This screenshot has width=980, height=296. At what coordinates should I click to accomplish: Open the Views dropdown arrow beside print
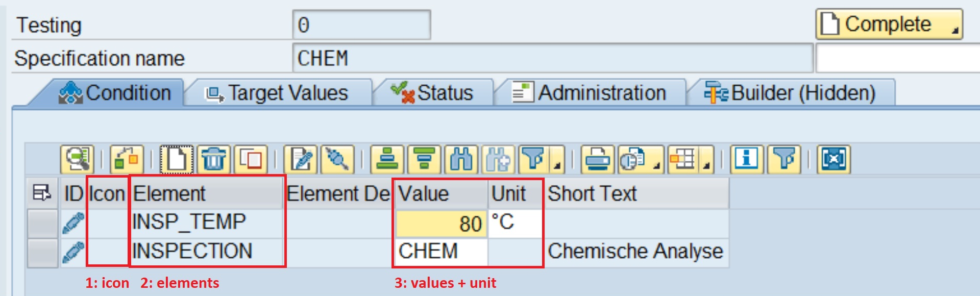656,165
